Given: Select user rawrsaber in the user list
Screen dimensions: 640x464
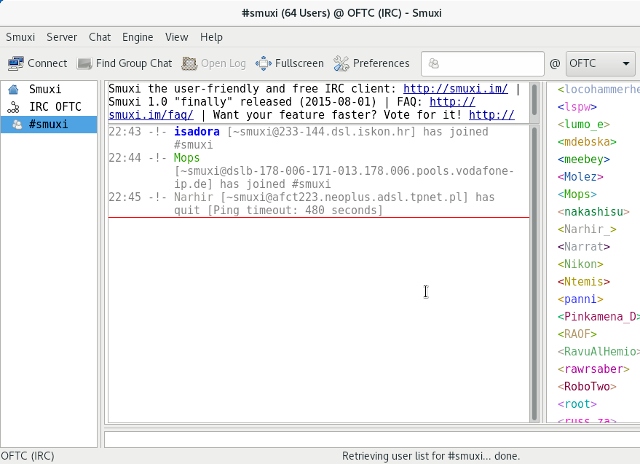Looking at the screenshot, I should 593,369.
